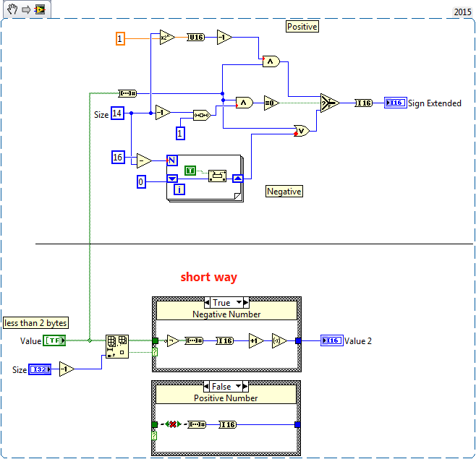This screenshot has width=476, height=459.
Task: Select the broken wire X mark in the False case
Action: click(x=173, y=424)
